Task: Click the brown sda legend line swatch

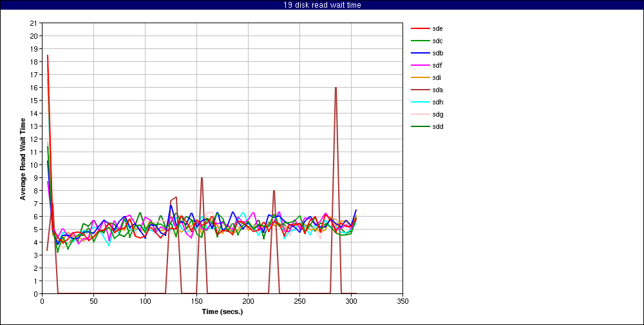Action: coord(420,90)
